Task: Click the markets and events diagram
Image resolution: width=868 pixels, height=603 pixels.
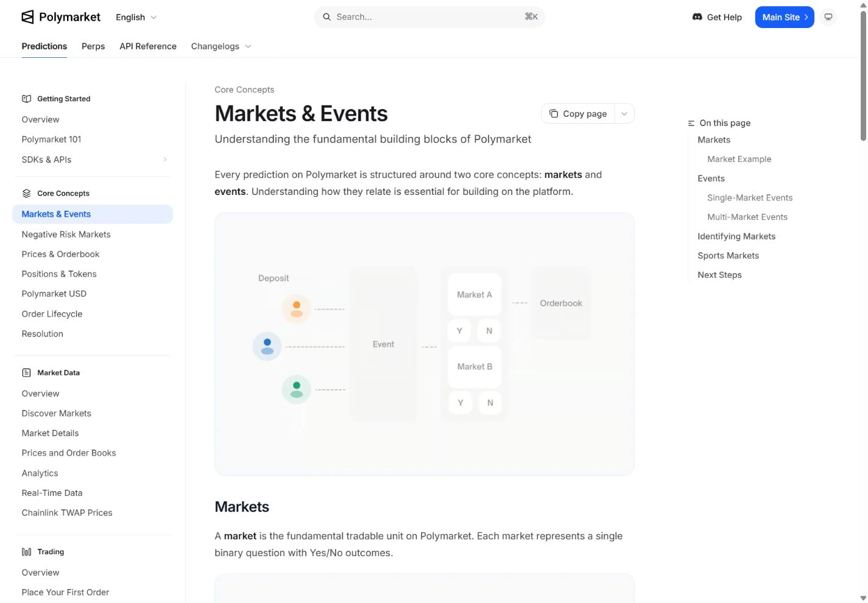Action: coord(425,344)
